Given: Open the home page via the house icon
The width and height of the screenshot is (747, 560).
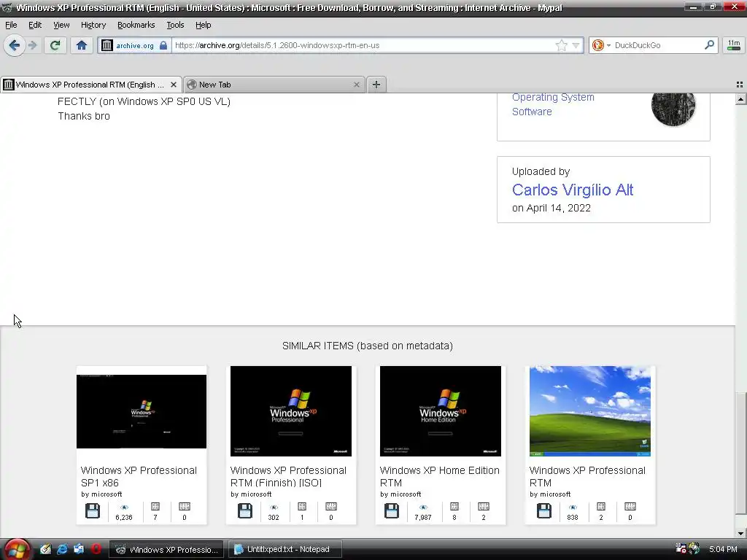Looking at the screenshot, I should (x=82, y=45).
